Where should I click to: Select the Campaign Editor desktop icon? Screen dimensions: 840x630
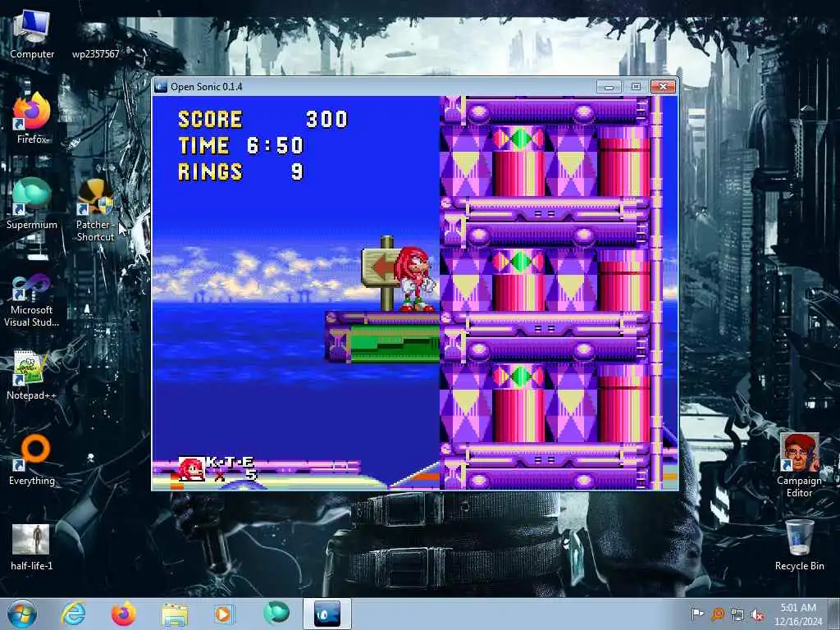[x=799, y=466]
